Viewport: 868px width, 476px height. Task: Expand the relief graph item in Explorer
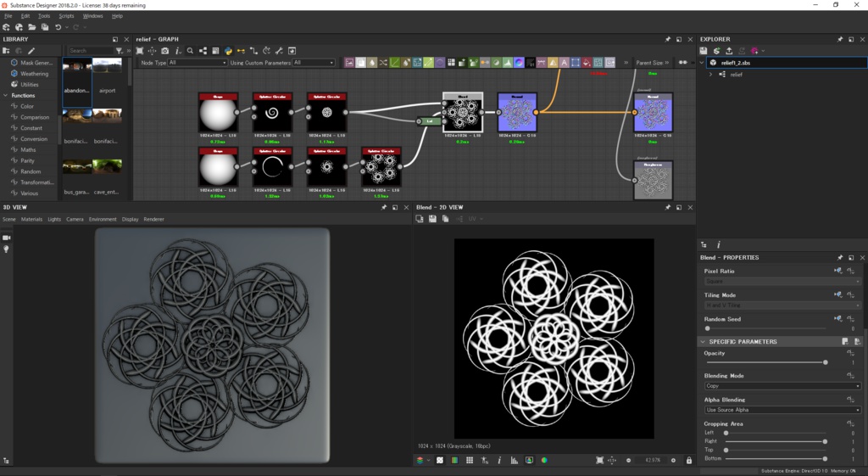click(711, 75)
